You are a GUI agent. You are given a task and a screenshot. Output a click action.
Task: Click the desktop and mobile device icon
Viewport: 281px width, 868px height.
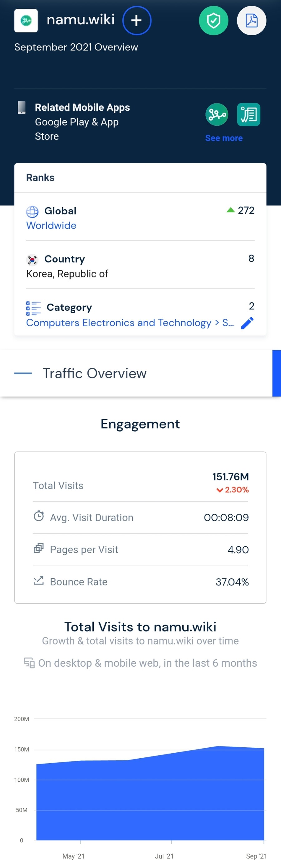click(29, 663)
